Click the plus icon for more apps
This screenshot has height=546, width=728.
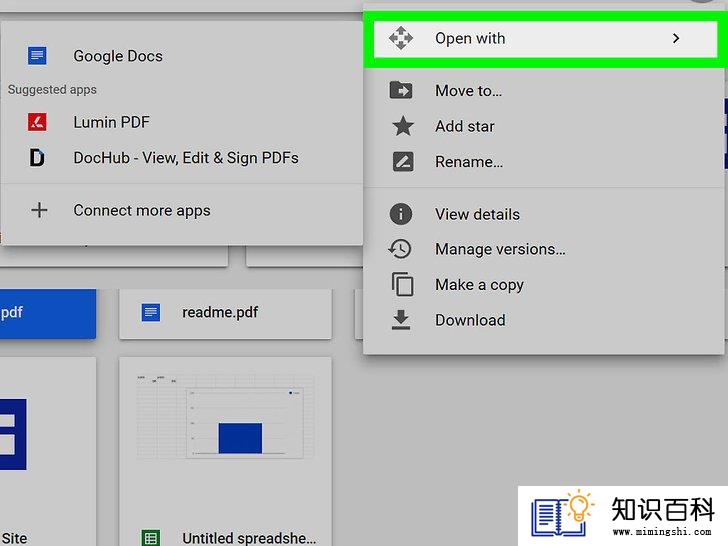(39, 210)
